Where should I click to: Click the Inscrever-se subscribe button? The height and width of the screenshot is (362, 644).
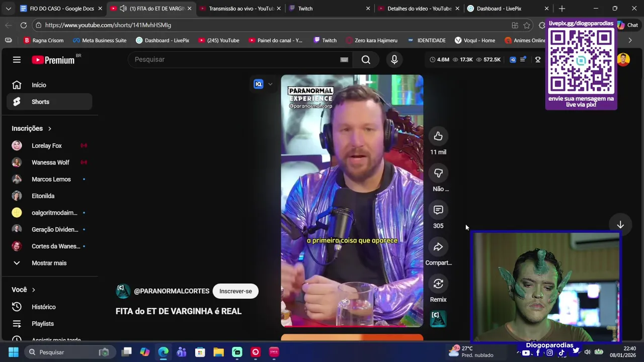click(x=235, y=291)
